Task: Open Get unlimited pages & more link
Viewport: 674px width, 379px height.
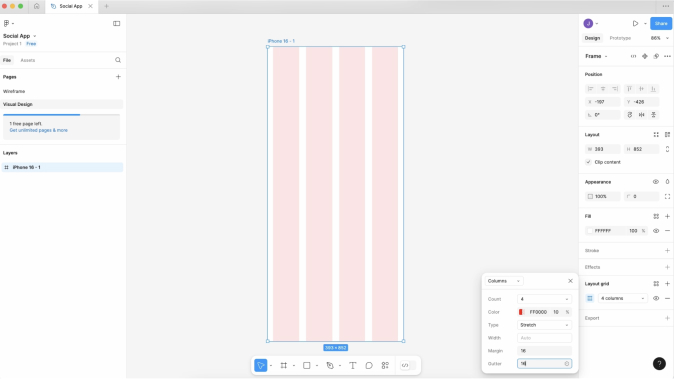Action: pos(38,130)
